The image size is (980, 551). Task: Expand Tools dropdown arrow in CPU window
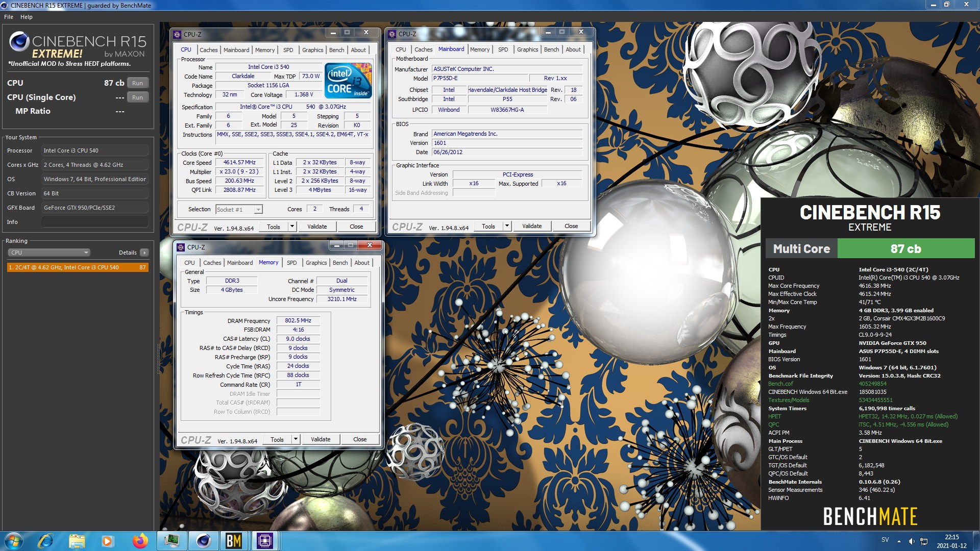tap(292, 227)
